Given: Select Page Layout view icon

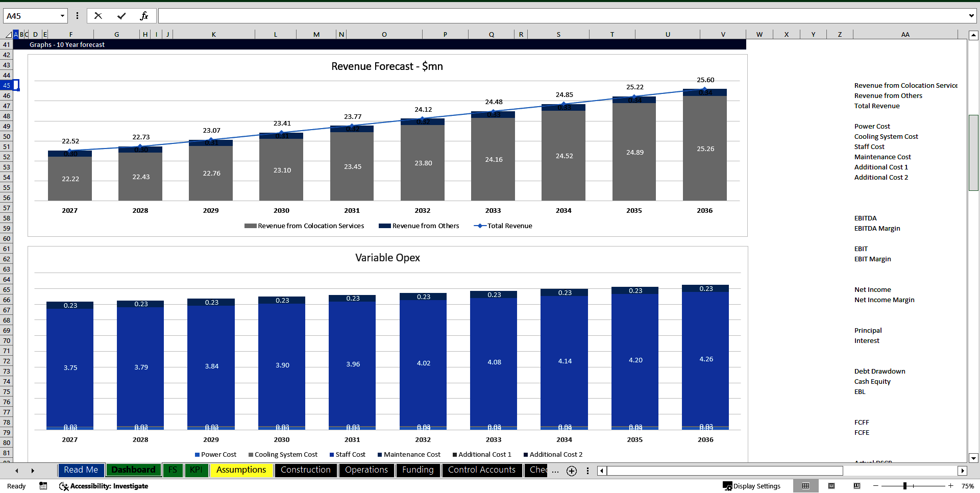Looking at the screenshot, I should [x=831, y=486].
